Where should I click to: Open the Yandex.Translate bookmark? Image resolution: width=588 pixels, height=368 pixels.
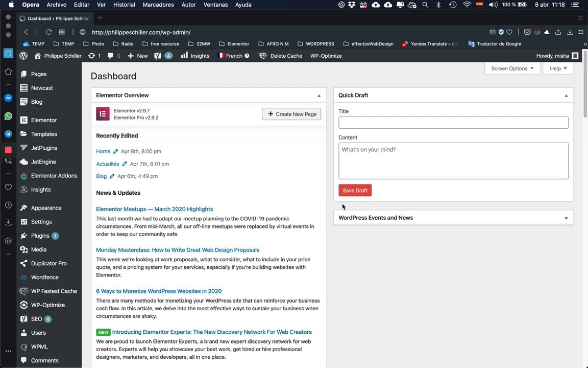pyautogui.click(x=430, y=44)
